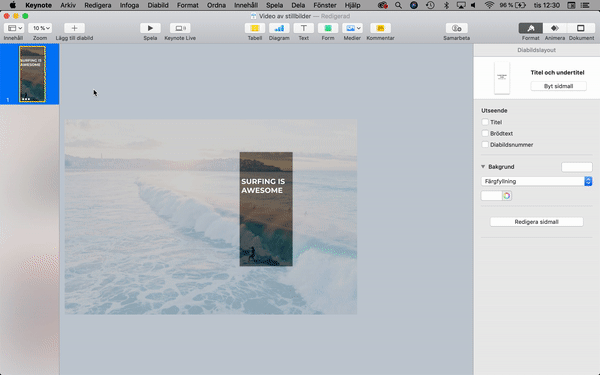This screenshot has width=600, height=375.
Task: Switch to the Dokument inspector tab
Action: [581, 28]
